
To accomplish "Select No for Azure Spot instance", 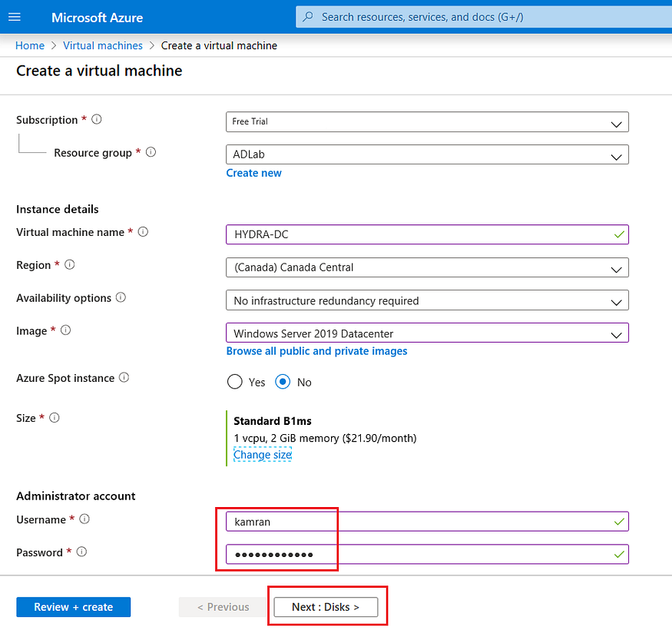I will 283,382.
